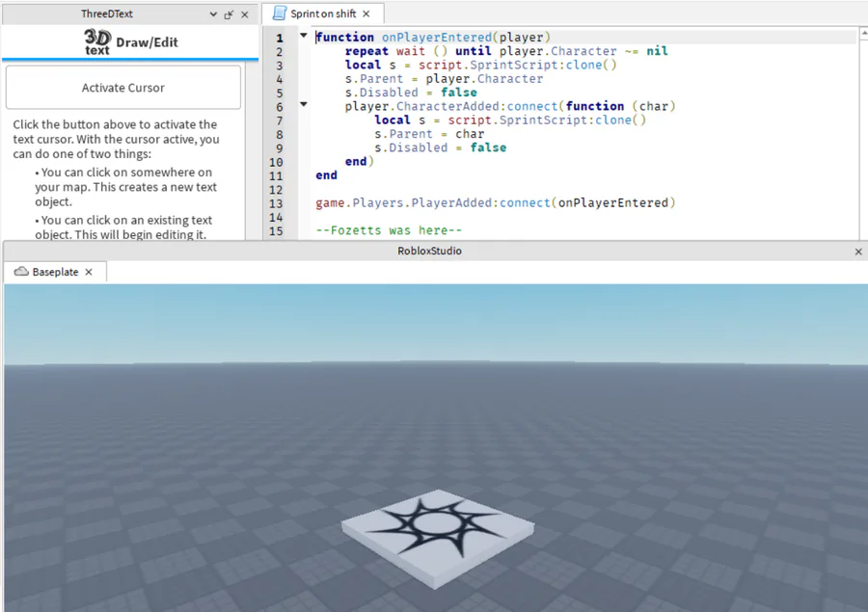Click 'player.CharacterAdded:connect' on line 6
The height and width of the screenshot is (612, 868).
coord(451,106)
